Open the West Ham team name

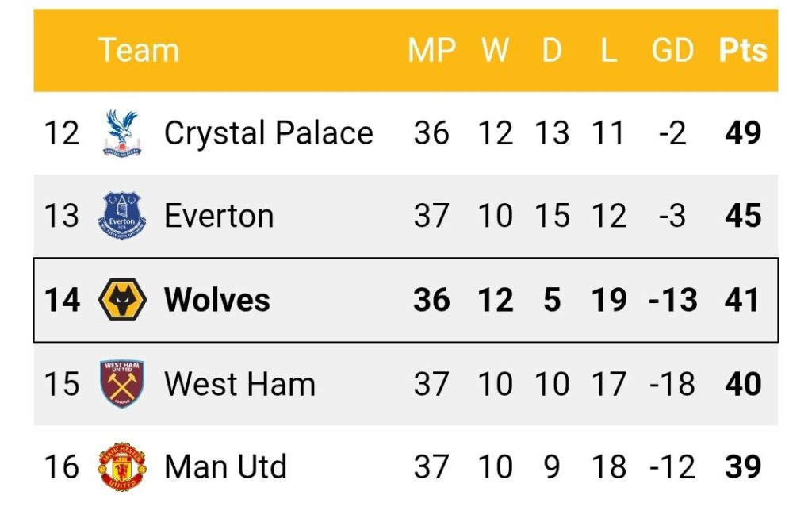click(x=239, y=384)
